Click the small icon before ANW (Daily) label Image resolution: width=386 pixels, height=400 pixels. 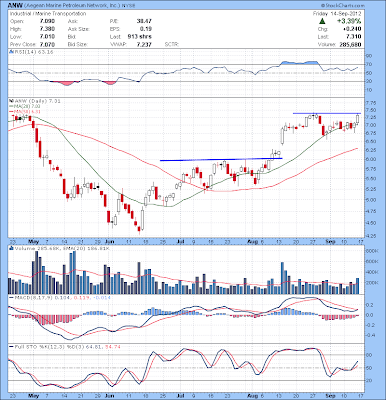11,101
